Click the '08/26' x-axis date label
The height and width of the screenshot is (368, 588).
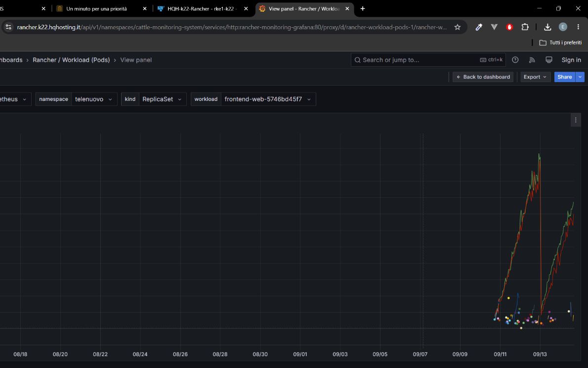(x=180, y=355)
